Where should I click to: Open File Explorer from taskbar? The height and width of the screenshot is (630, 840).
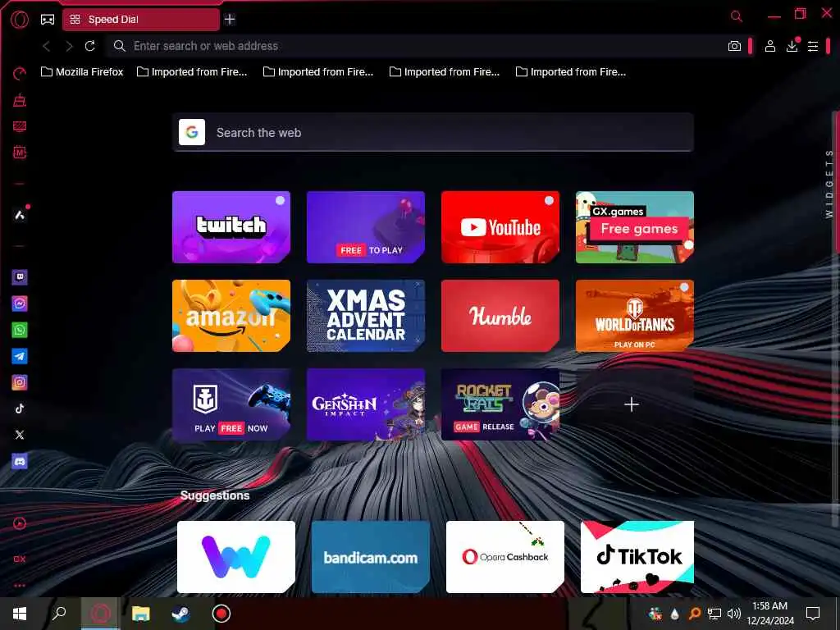click(x=141, y=614)
